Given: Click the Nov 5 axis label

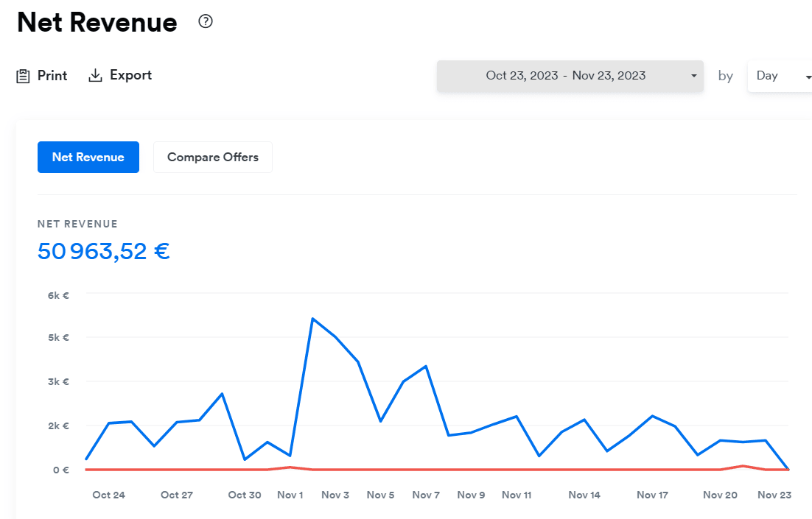Looking at the screenshot, I should (x=381, y=495).
